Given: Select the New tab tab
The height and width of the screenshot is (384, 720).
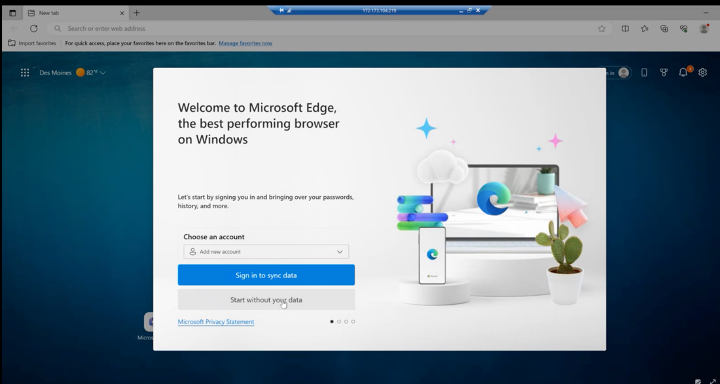Looking at the screenshot, I should coord(76,13).
